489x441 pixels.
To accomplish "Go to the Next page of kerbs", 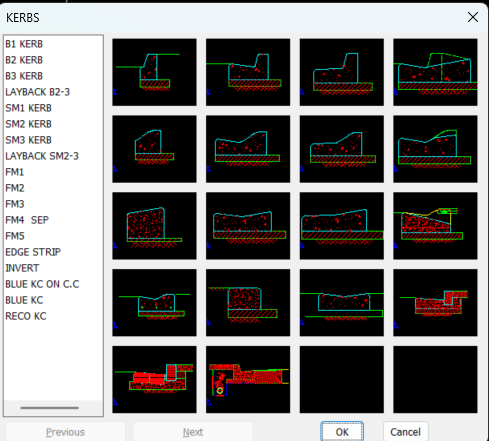I will pyautogui.click(x=193, y=432).
